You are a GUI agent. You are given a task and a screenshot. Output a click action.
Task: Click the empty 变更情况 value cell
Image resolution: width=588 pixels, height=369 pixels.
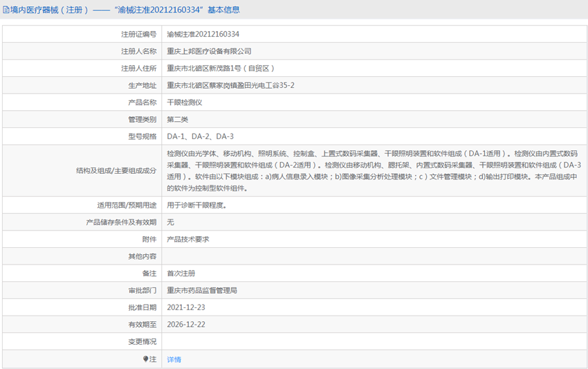click(374, 341)
